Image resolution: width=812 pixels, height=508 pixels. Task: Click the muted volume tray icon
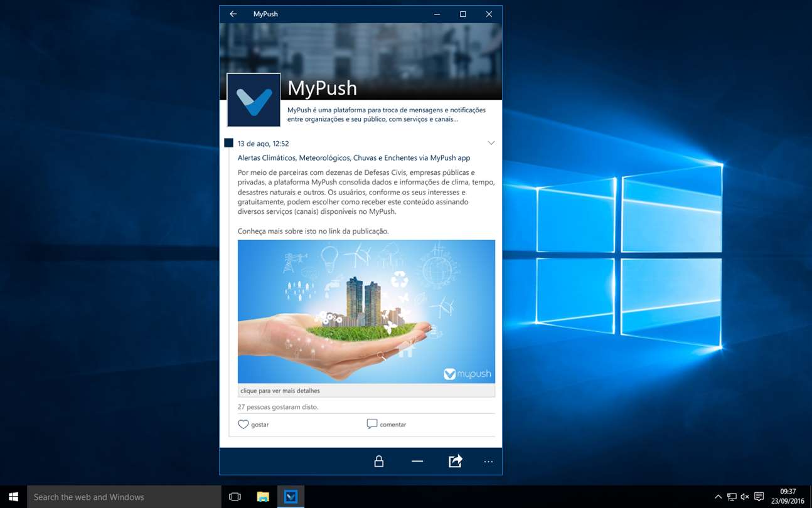click(x=745, y=497)
